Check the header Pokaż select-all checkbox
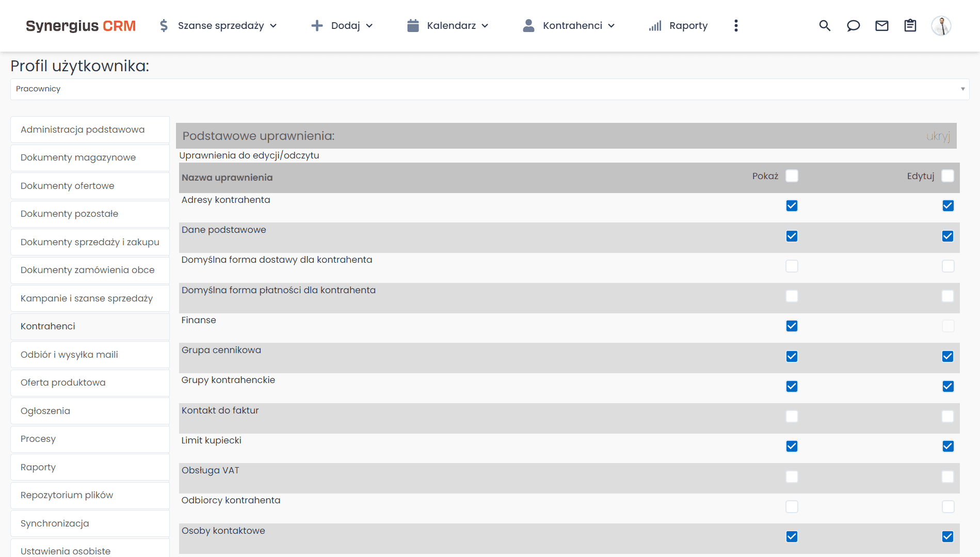The height and width of the screenshot is (557, 980). [792, 176]
